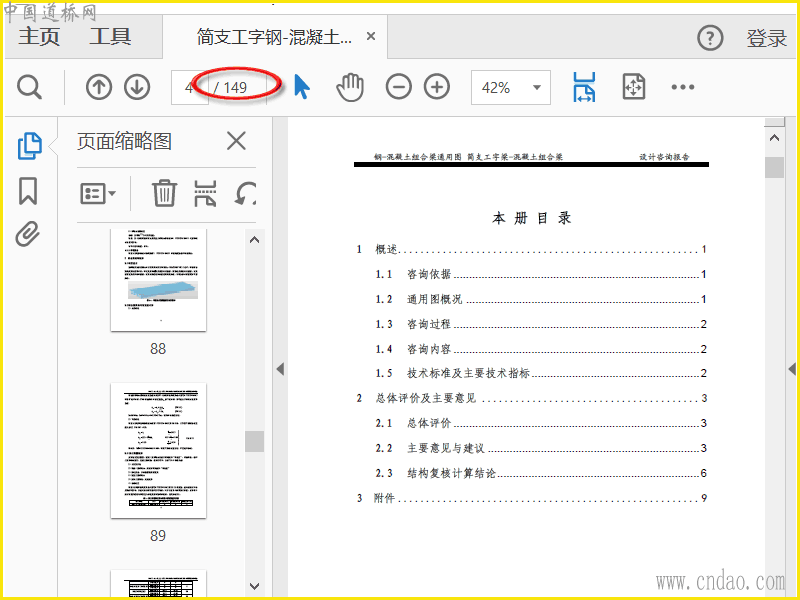Rotate page counterclockwise icon
The width and height of the screenshot is (800, 600).
(x=245, y=194)
